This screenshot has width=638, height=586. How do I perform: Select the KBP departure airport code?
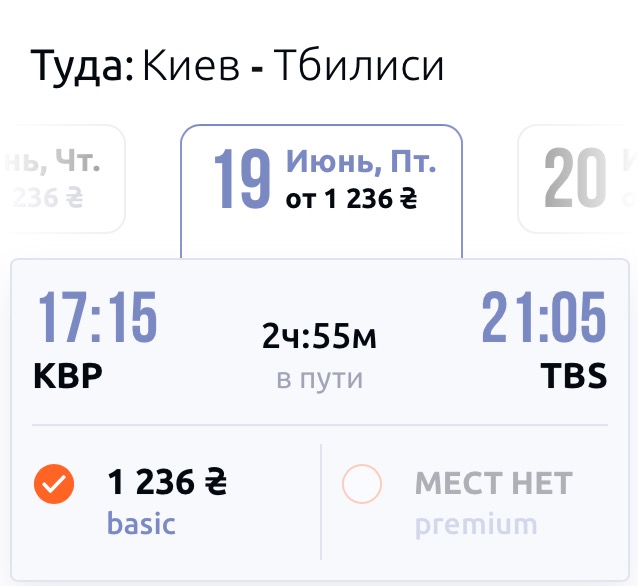(x=68, y=376)
